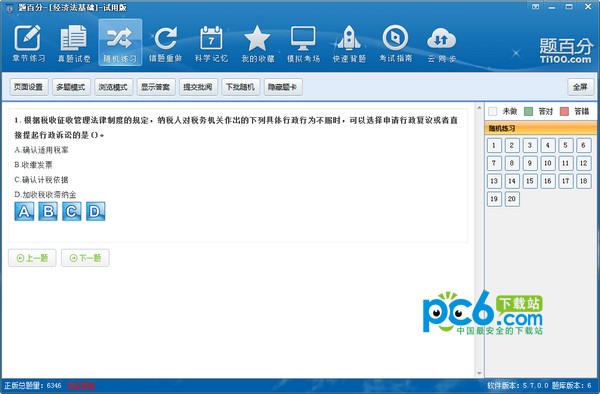Open 真题试卷 exam papers icon
The image size is (600, 394).
click(x=74, y=43)
